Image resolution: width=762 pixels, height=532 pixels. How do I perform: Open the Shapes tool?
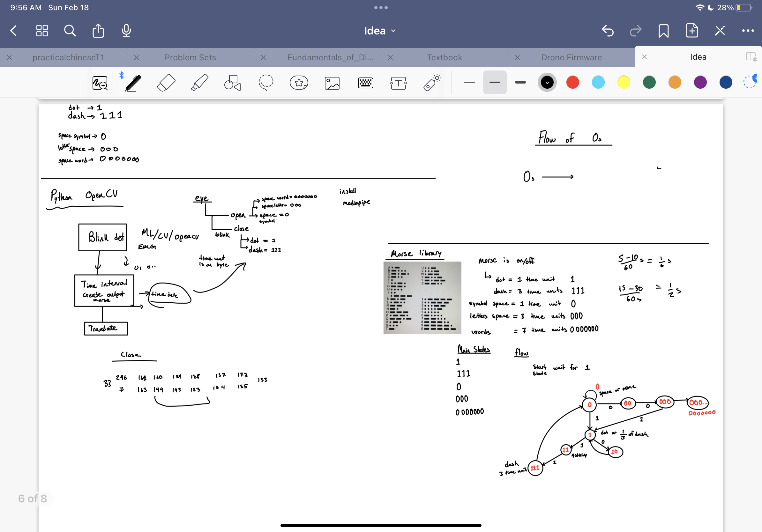point(232,83)
